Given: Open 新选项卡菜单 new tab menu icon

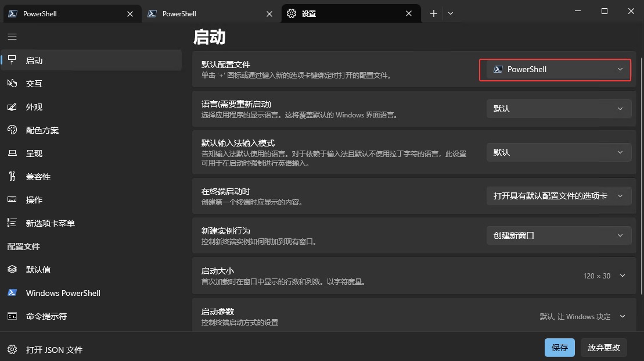Looking at the screenshot, I should [x=12, y=223].
